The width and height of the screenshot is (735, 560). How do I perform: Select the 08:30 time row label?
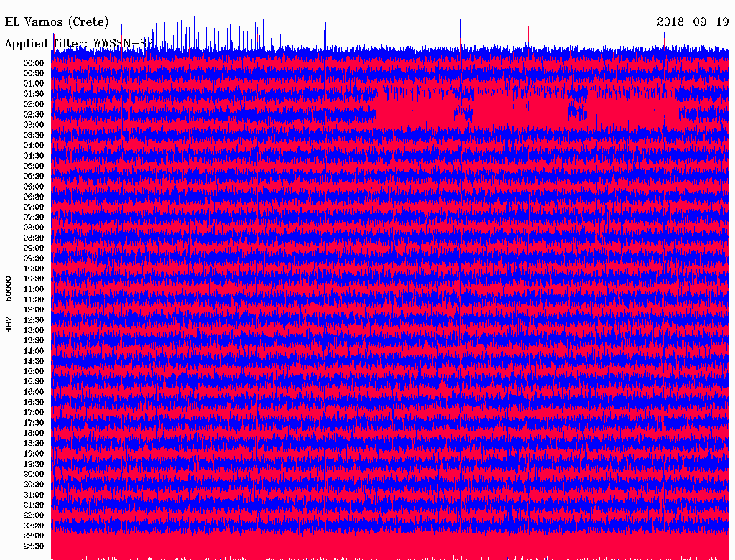pyautogui.click(x=34, y=238)
